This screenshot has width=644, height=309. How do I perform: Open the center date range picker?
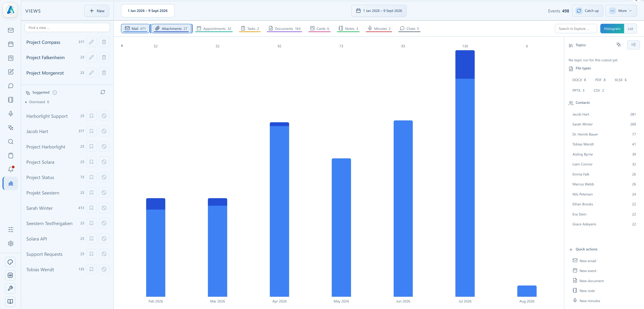[x=379, y=11]
